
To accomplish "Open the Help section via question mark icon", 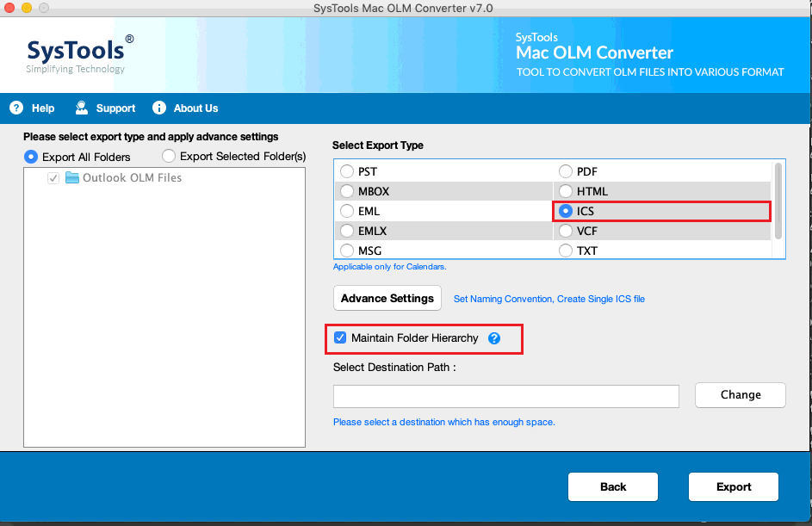I will pos(15,108).
